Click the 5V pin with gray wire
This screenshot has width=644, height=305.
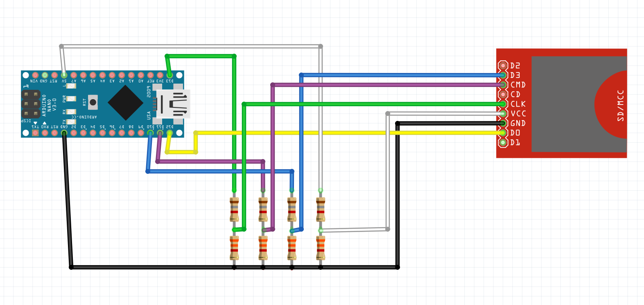pos(64,75)
